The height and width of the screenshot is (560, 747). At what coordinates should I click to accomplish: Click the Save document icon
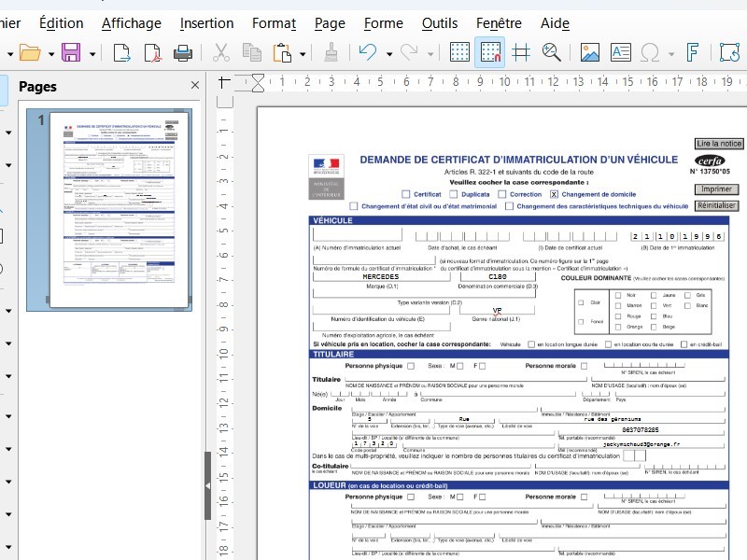(x=71, y=53)
